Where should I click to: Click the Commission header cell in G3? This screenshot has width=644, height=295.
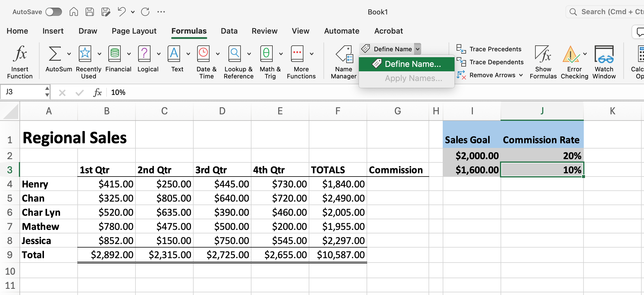coord(398,170)
